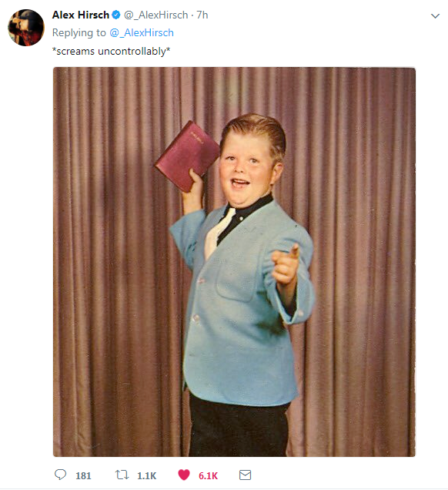Click the 'Replying to' label text

[x=79, y=33]
